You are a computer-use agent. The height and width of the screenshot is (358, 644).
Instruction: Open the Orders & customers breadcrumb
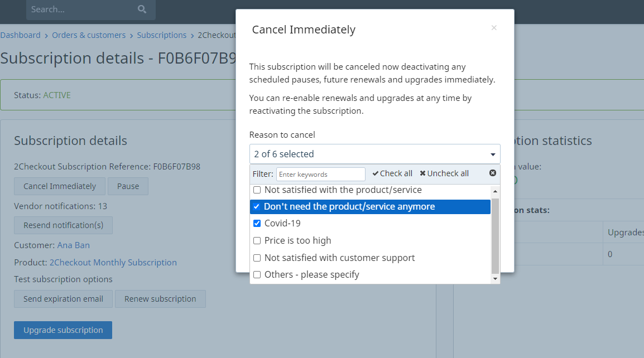tap(89, 35)
